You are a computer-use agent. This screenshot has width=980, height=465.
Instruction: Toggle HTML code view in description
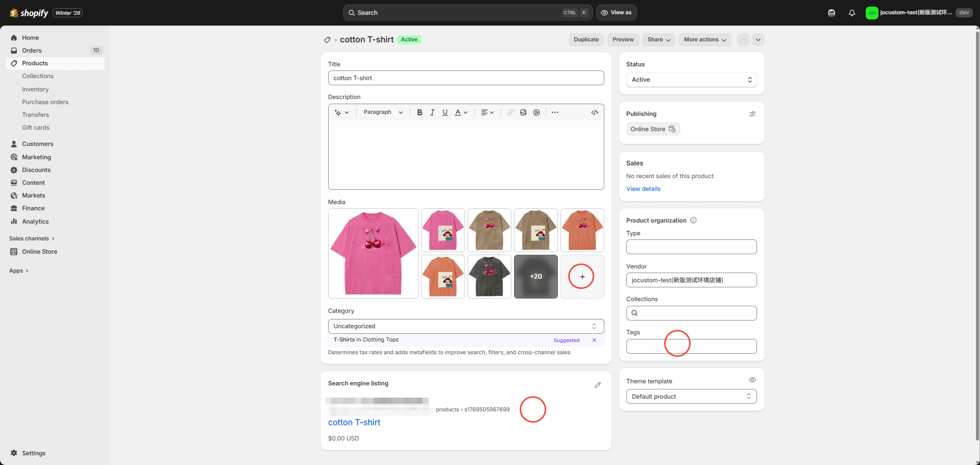(595, 112)
